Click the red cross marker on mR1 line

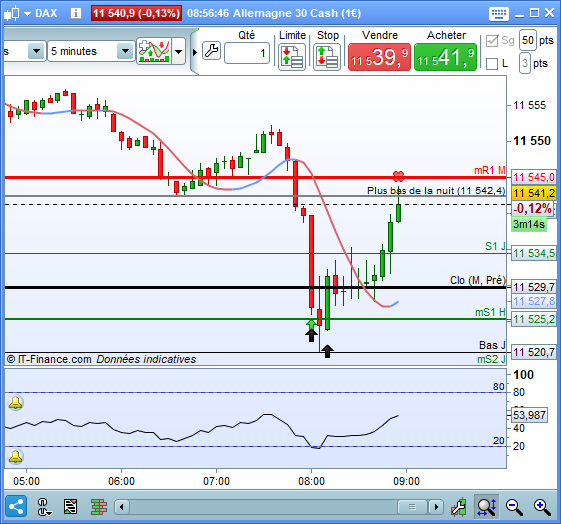pyautogui.click(x=399, y=176)
